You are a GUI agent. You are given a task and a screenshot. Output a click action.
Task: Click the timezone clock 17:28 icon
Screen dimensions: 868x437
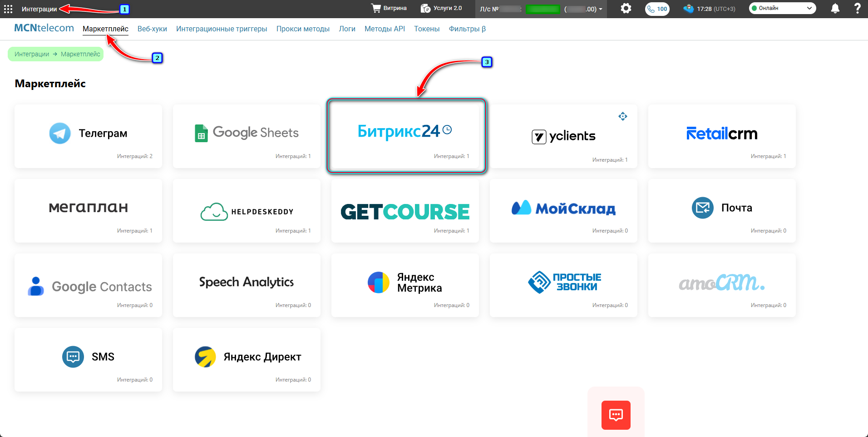[x=689, y=9]
